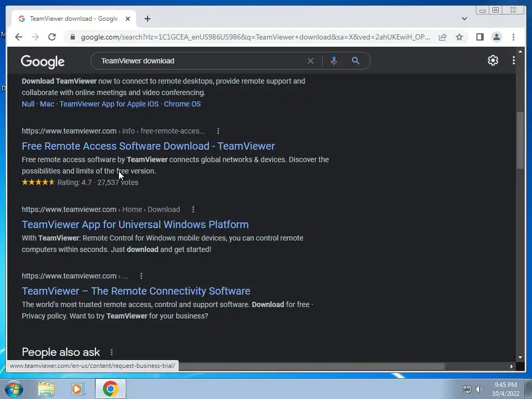Viewport: 532px width, 399px height.
Task: Open Google page options dots menu
Action: (x=514, y=60)
